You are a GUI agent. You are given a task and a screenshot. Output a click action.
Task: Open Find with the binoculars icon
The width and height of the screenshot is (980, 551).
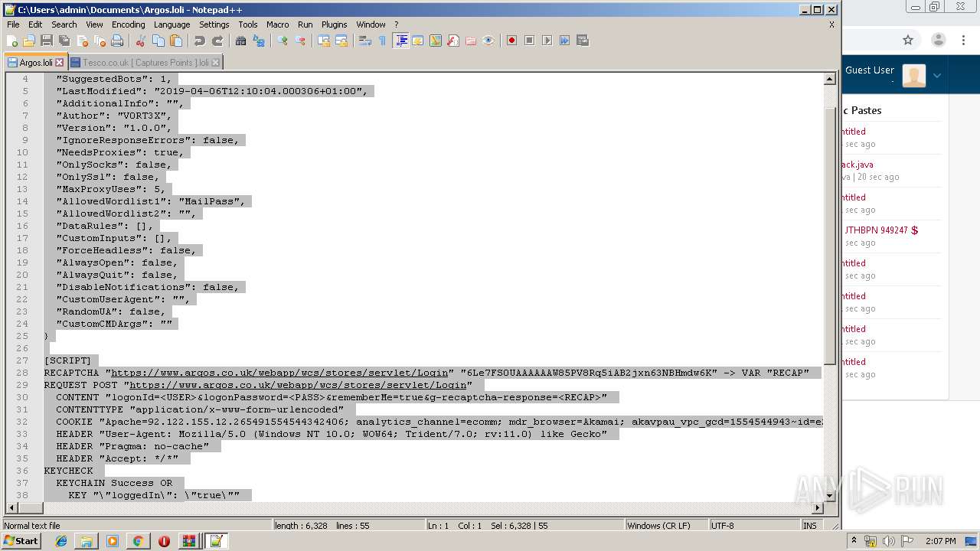(x=241, y=41)
